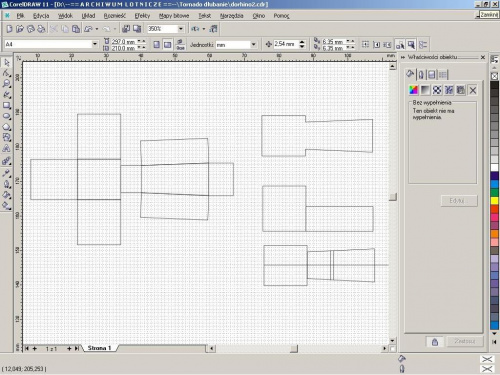Choose the no fill X icon
This screenshot has width=500, height=375.
pyautogui.click(x=473, y=90)
